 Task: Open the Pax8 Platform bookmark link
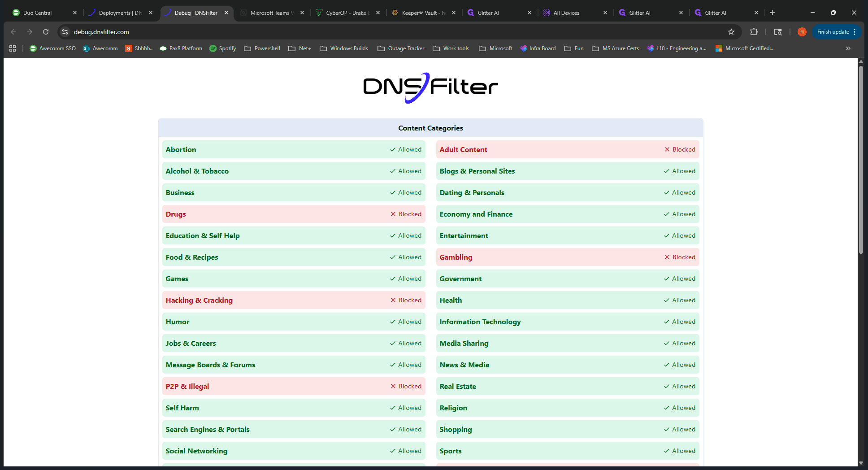181,48
